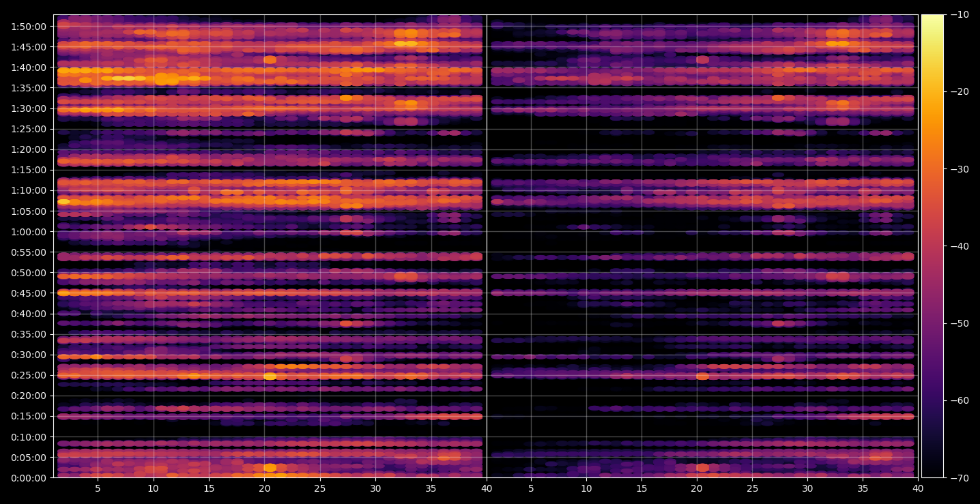
Task: Click the 0:20:00 y-axis time label
Action: [x=29, y=396]
